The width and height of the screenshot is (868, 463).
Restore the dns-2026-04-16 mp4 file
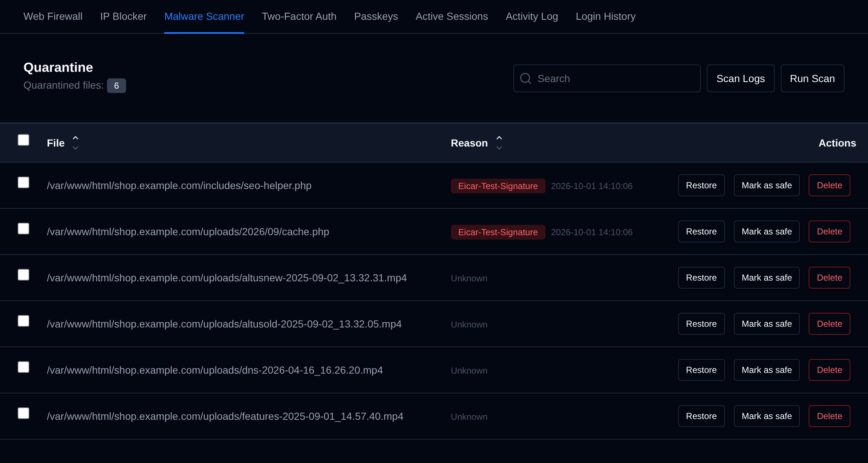point(701,370)
